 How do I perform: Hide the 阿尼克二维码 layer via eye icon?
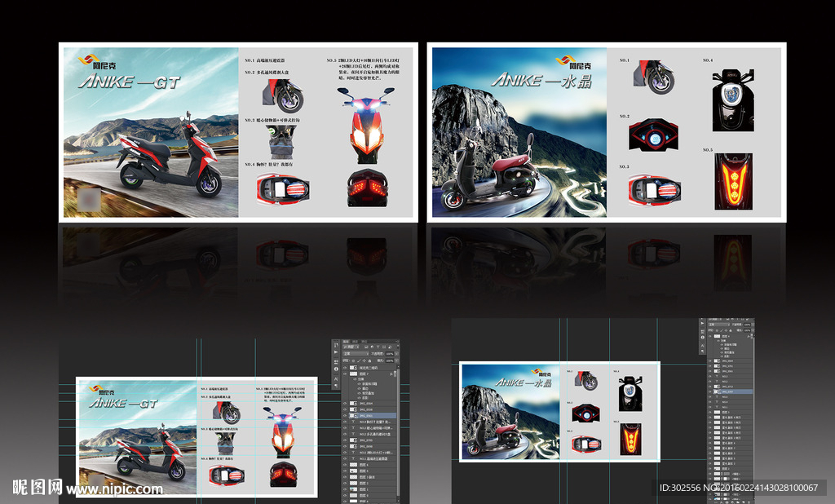point(345,368)
